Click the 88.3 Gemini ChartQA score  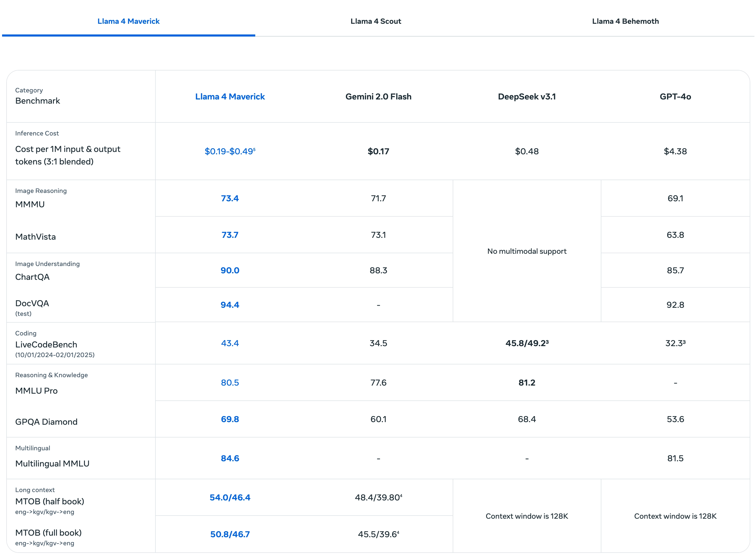[378, 270]
